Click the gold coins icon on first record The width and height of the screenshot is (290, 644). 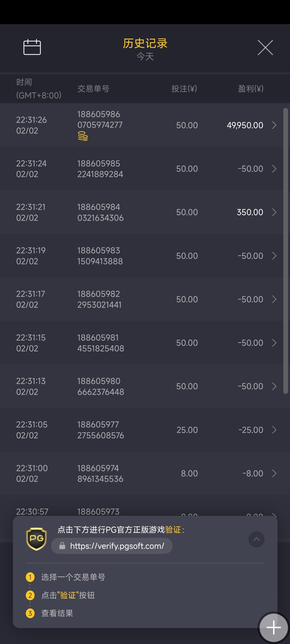(83, 136)
